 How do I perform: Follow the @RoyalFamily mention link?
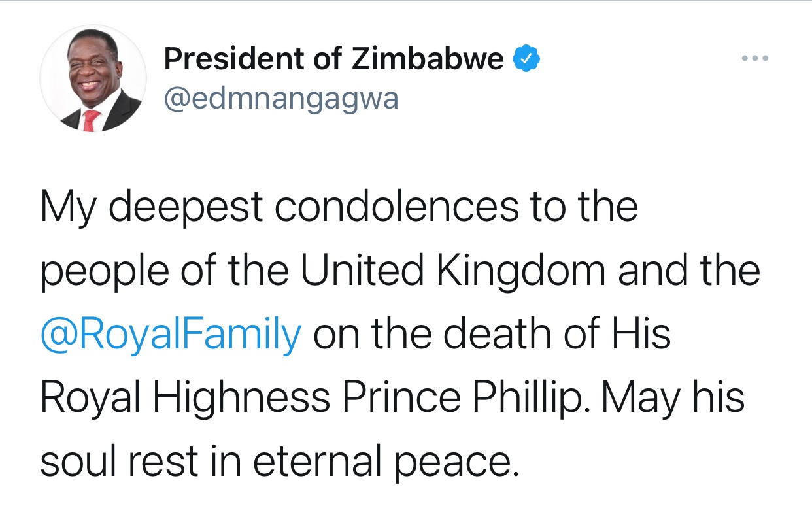(x=171, y=334)
